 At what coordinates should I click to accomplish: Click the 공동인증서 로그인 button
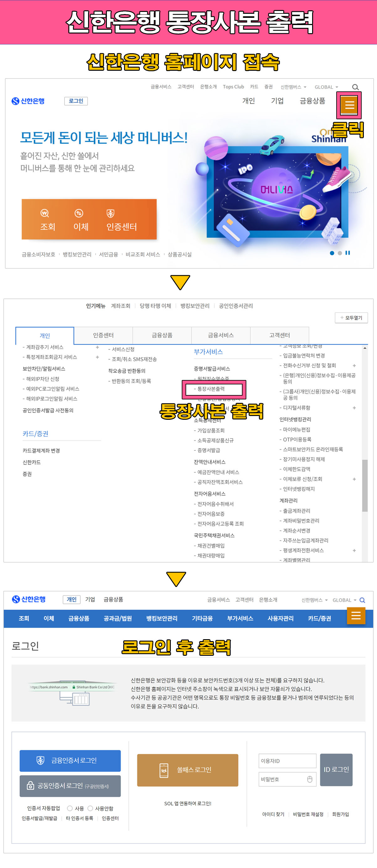point(70,786)
